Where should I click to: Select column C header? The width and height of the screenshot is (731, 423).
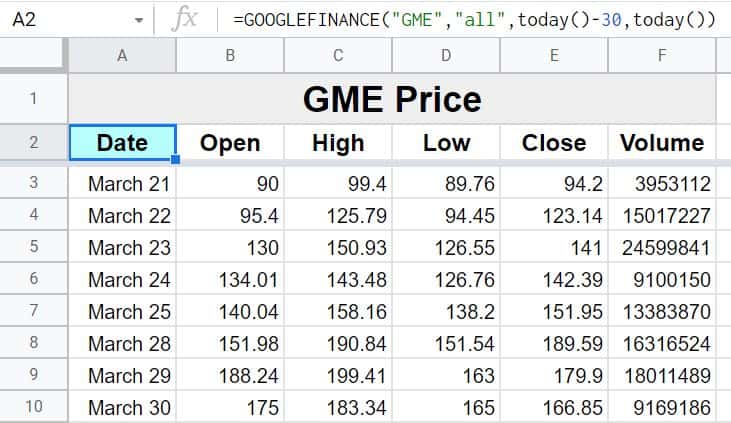point(338,56)
